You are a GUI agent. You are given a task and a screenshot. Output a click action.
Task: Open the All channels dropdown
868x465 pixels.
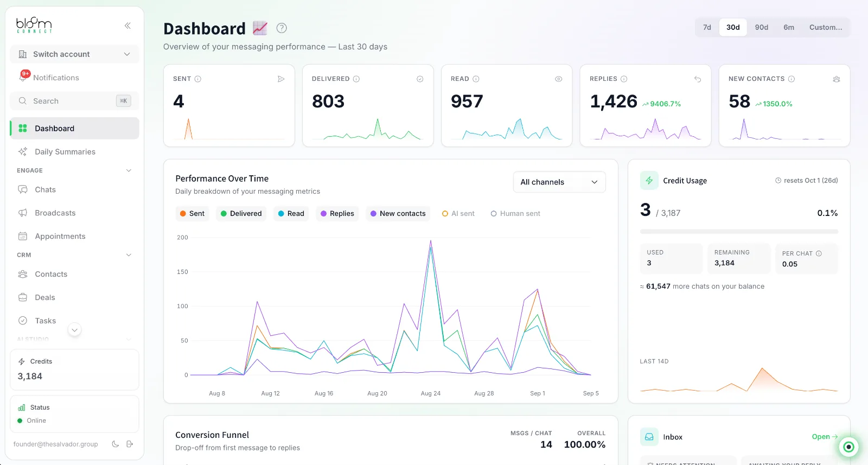pyautogui.click(x=559, y=182)
